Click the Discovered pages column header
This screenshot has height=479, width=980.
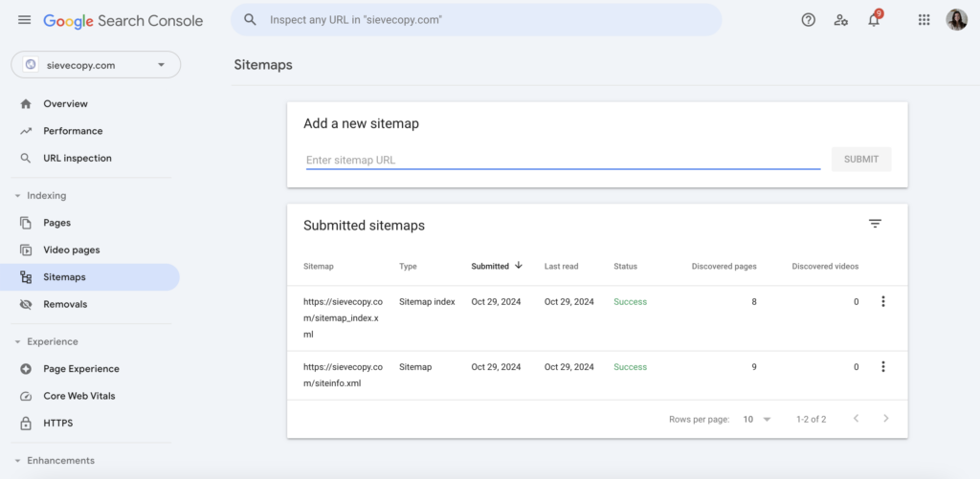(x=724, y=266)
